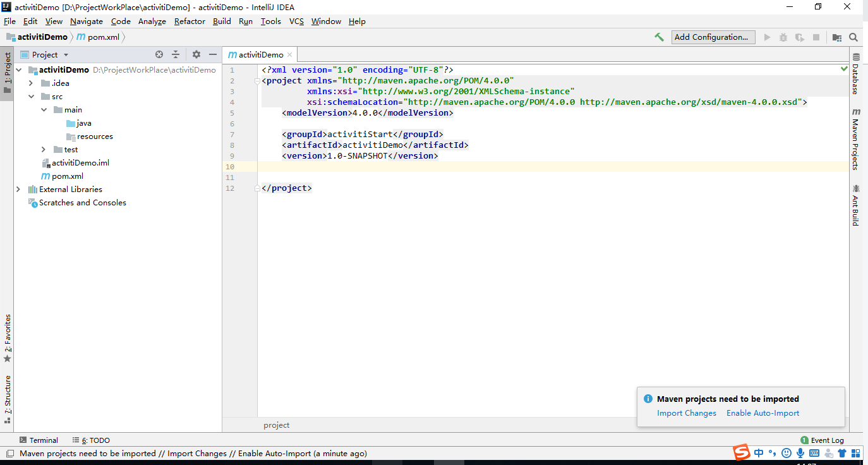
Task: Click the tool windows toggle icon in status bar
Action: [9, 453]
